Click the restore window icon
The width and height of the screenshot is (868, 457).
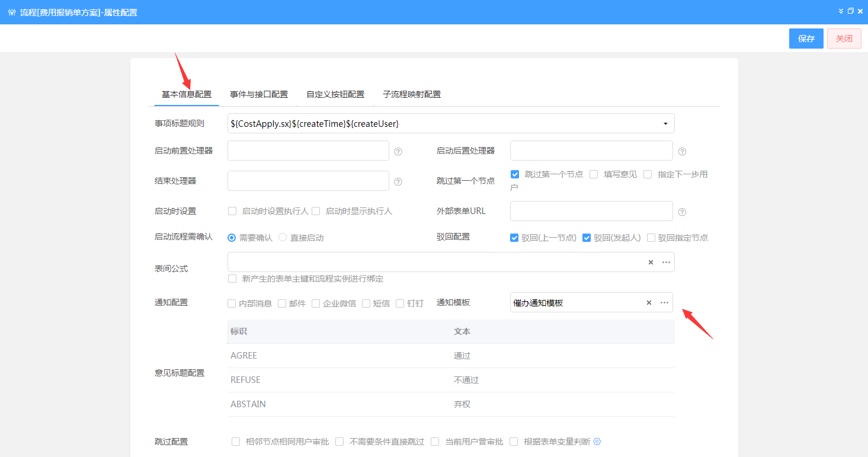coord(851,11)
